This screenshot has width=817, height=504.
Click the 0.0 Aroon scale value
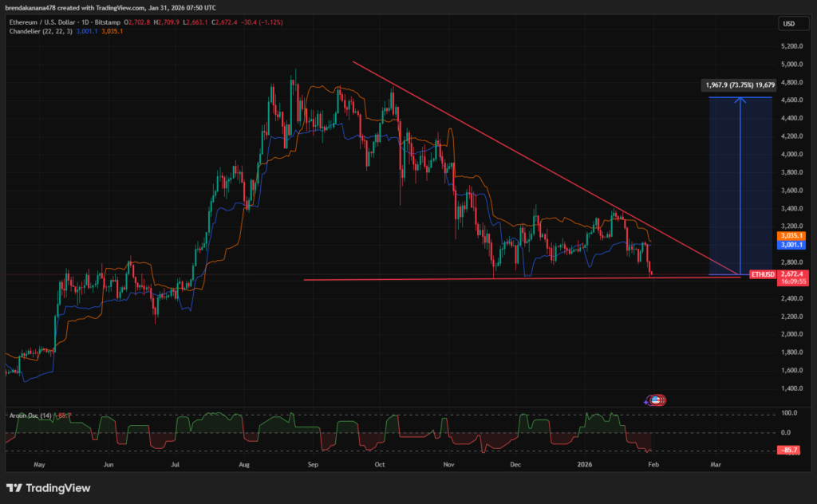pyautogui.click(x=786, y=433)
